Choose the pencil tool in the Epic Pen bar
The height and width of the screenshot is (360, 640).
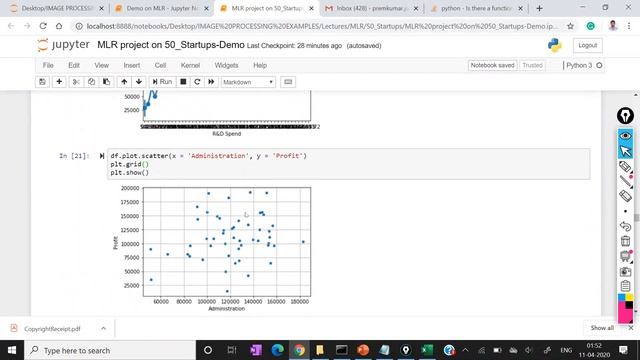(625, 167)
